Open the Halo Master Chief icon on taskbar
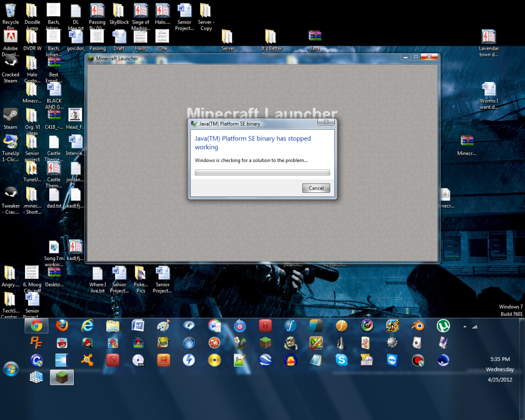Screen dimensions: 525x420 click(x=291, y=343)
